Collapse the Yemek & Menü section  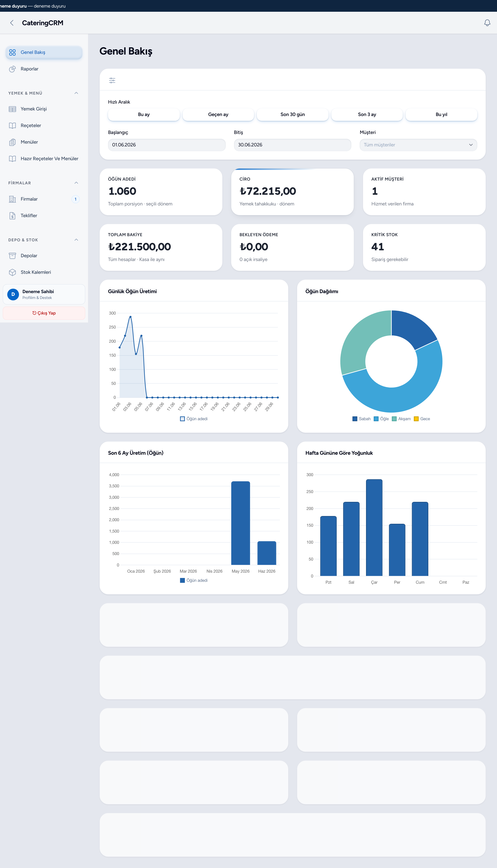(76, 93)
